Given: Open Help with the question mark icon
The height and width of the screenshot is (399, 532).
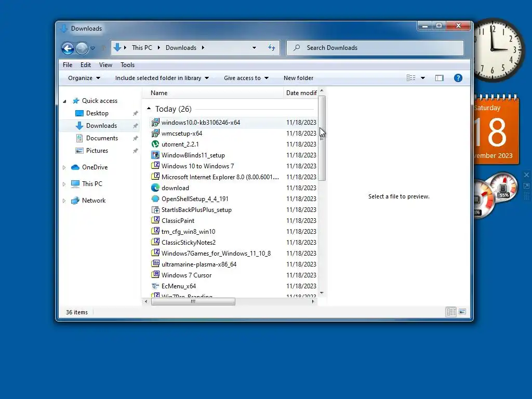Looking at the screenshot, I should click(x=458, y=78).
